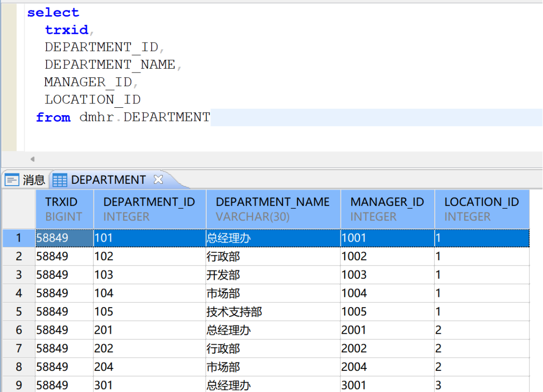Click cell with DEPARTMENT_ID 101

click(150, 238)
